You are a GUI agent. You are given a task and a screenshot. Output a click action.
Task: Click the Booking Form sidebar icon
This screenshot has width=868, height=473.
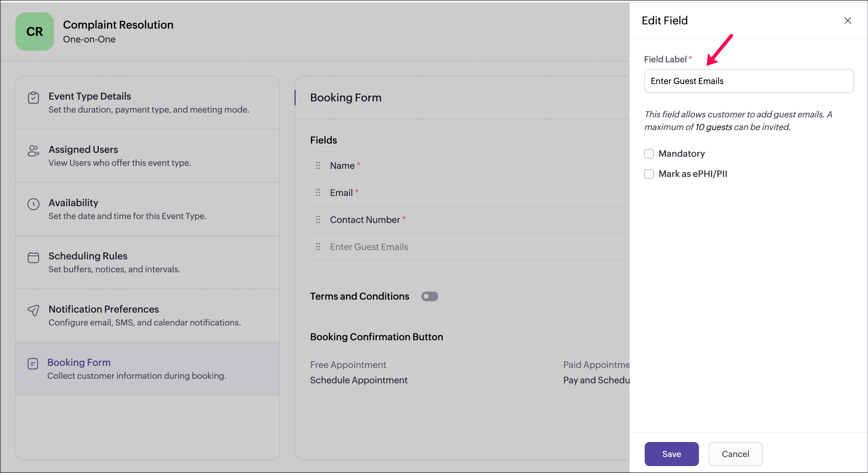[33, 364]
